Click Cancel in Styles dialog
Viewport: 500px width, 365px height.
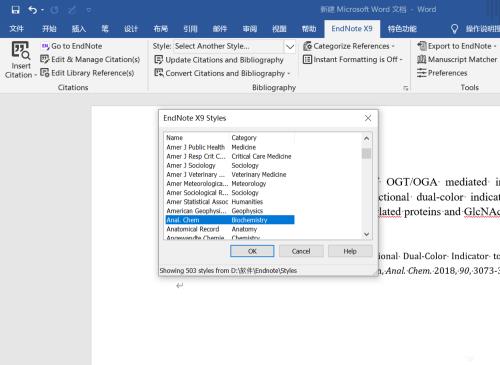(x=301, y=251)
